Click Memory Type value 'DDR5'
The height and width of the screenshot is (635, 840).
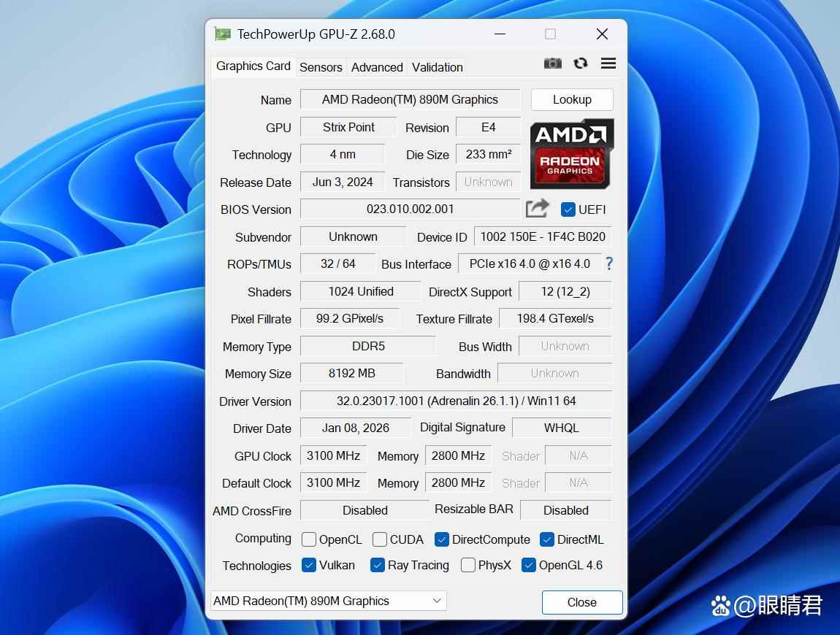pyautogui.click(x=368, y=346)
